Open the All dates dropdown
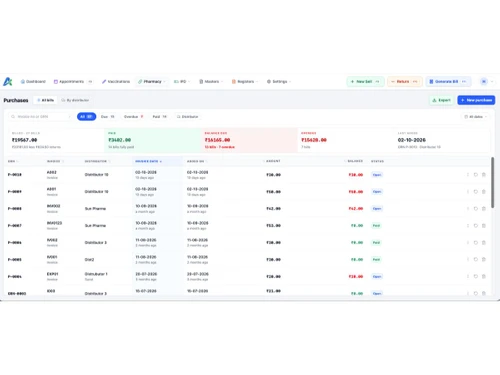The image size is (500, 375). pos(476,117)
